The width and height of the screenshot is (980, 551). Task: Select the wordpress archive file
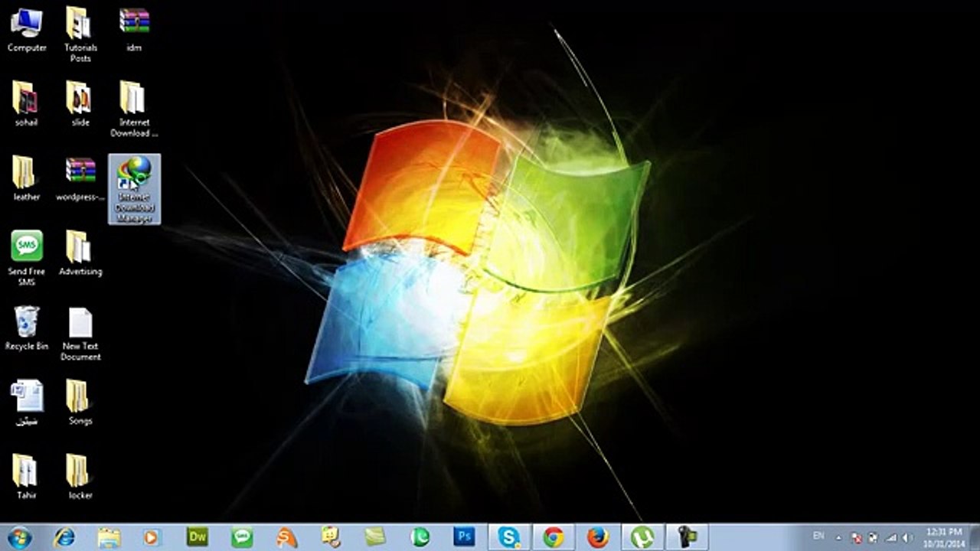pos(80,178)
